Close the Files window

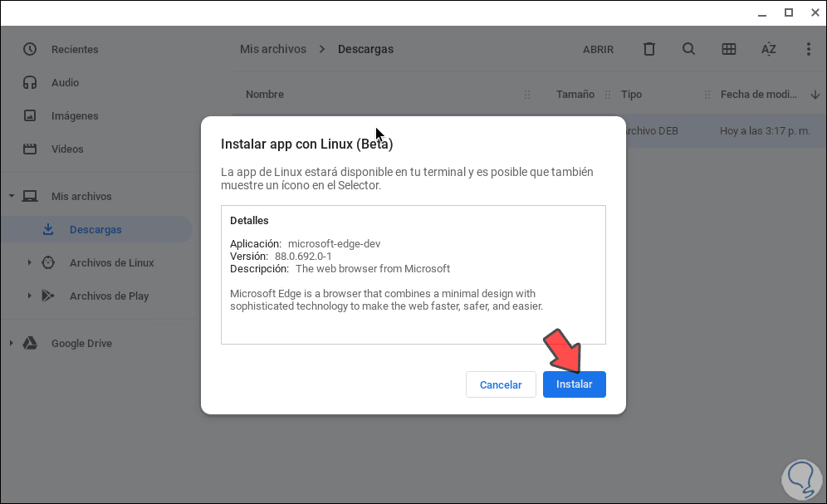pos(815,12)
